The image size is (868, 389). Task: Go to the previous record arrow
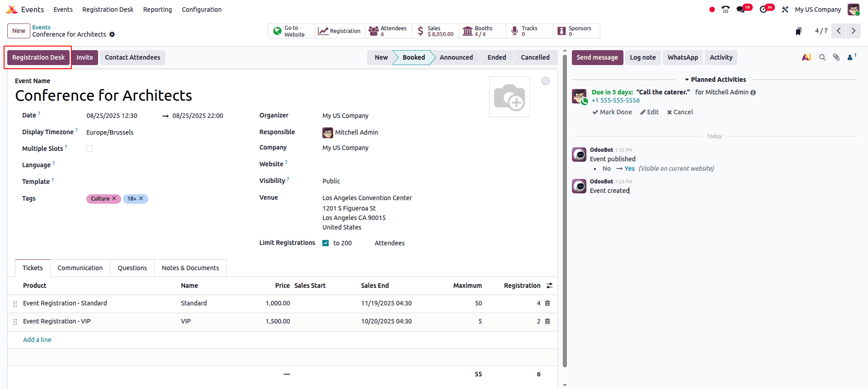point(839,31)
